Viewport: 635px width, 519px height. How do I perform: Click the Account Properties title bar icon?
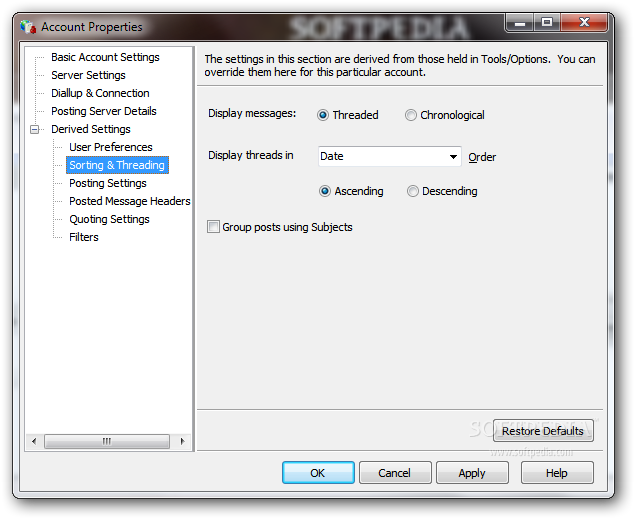pos(28,27)
